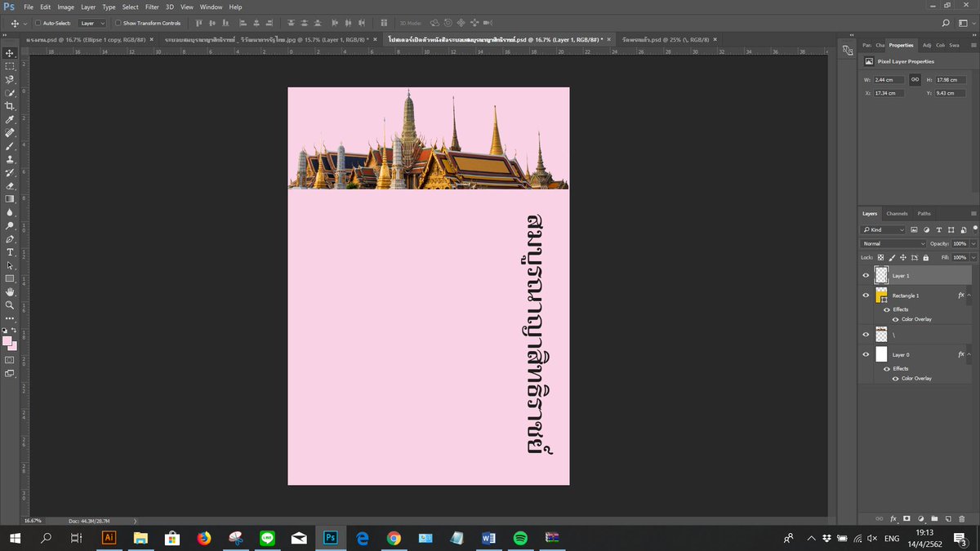Switch to the Channels tab
Screen dimensions: 980x551
pos(897,214)
